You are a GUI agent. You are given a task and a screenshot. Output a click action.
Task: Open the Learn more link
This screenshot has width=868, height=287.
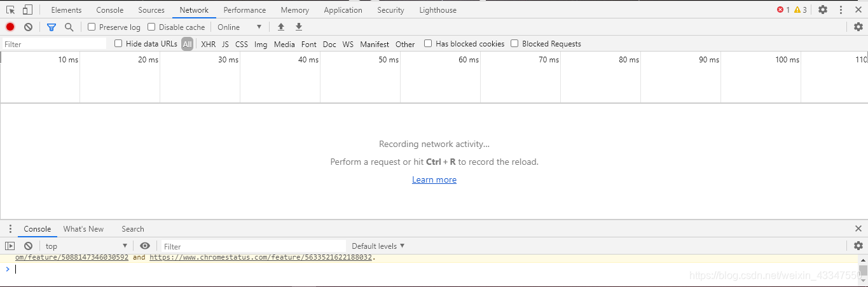point(434,180)
